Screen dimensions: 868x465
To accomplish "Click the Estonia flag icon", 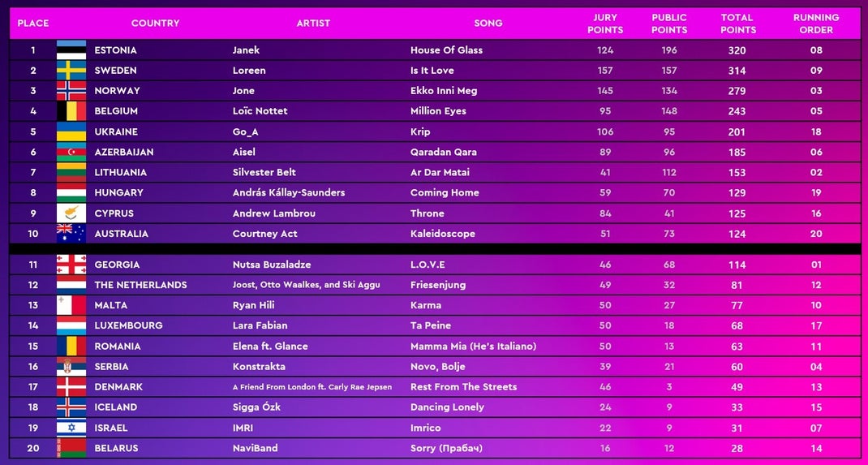I will 71,50.
